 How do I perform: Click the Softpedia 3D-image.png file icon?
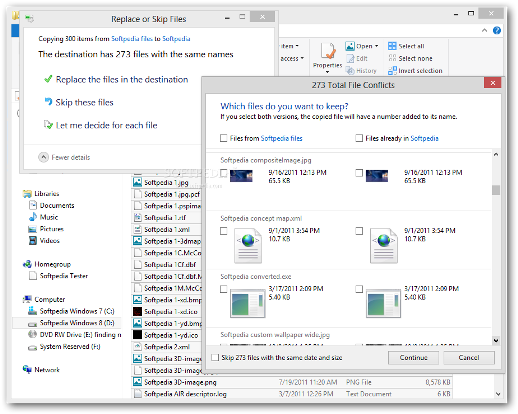[x=137, y=382]
